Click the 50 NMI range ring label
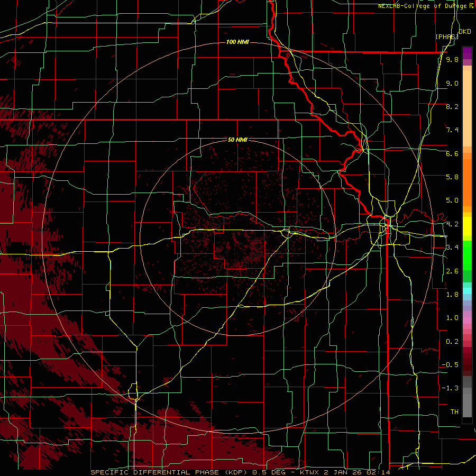 237,140
